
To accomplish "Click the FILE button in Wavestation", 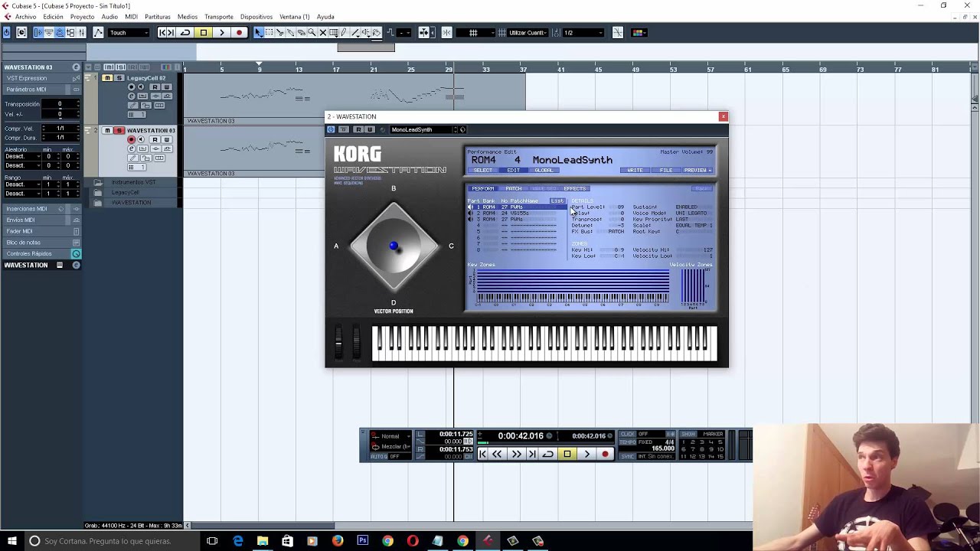I will point(666,170).
